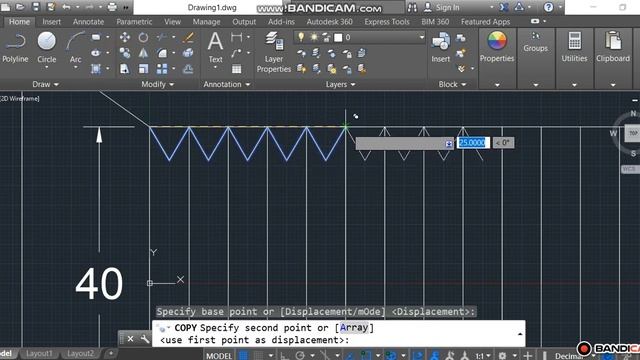Viewport: 640px width, 360px height.
Task: Open the Express Tools ribbon tab
Action: [x=387, y=22]
